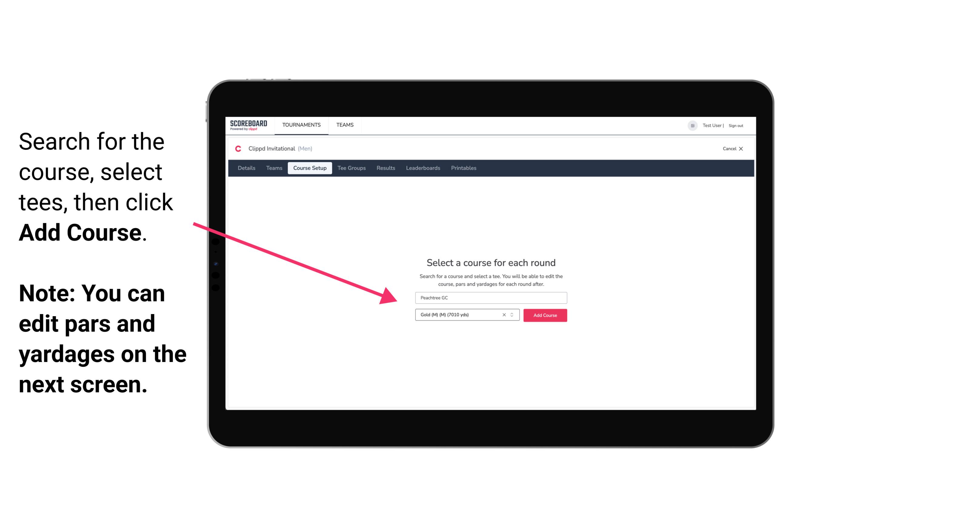Click the TOURNAMENTS navigation icon
The image size is (980, 527).
[x=301, y=124]
